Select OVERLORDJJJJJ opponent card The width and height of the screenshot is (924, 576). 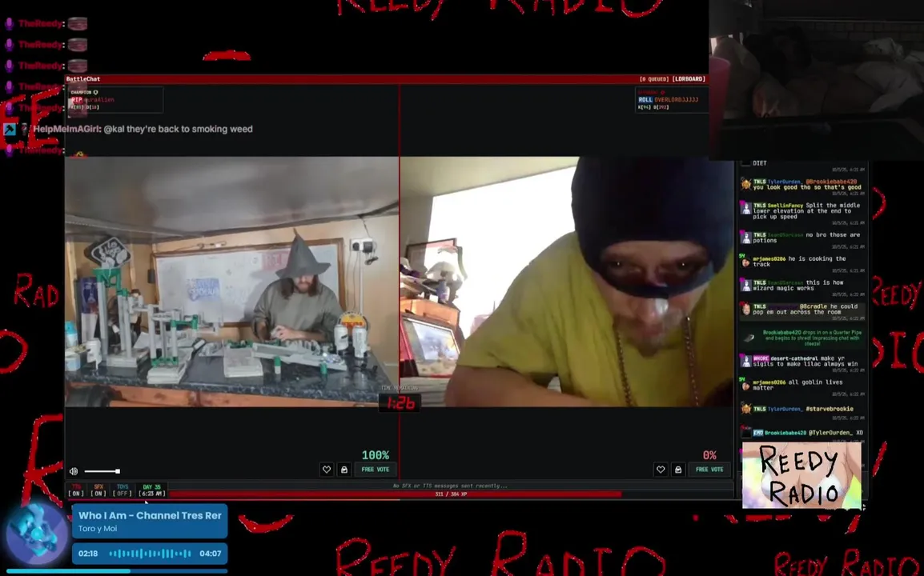(671, 99)
